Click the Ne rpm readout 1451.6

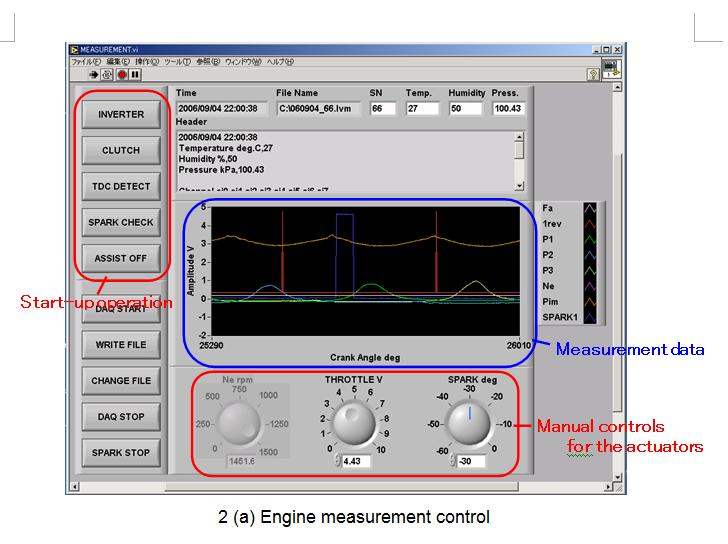(x=241, y=461)
